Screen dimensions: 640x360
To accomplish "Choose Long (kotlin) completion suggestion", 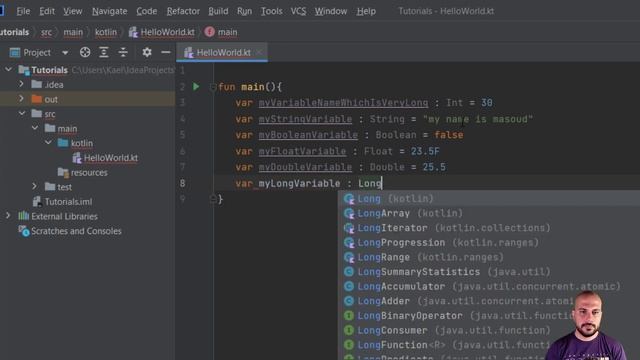I will [x=489, y=199].
